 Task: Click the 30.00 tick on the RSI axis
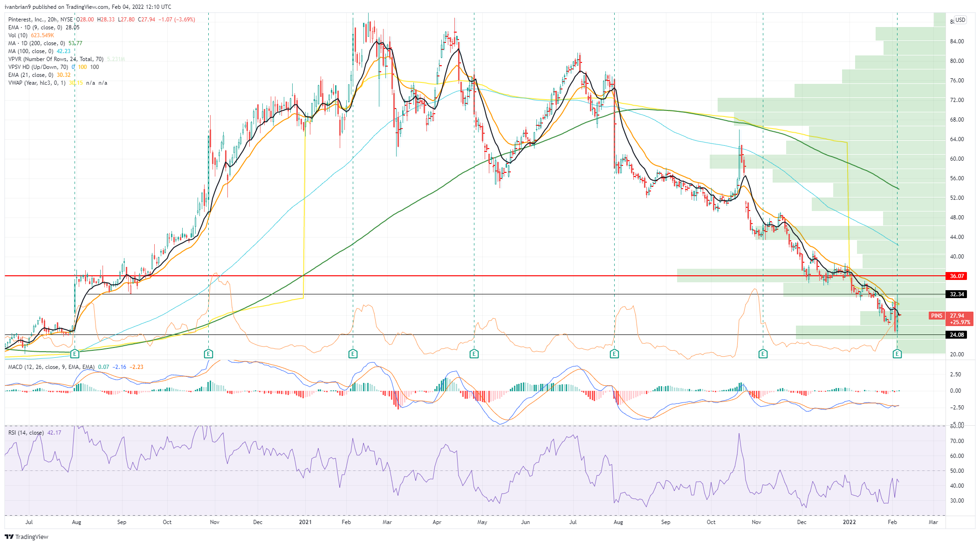pyautogui.click(x=957, y=501)
